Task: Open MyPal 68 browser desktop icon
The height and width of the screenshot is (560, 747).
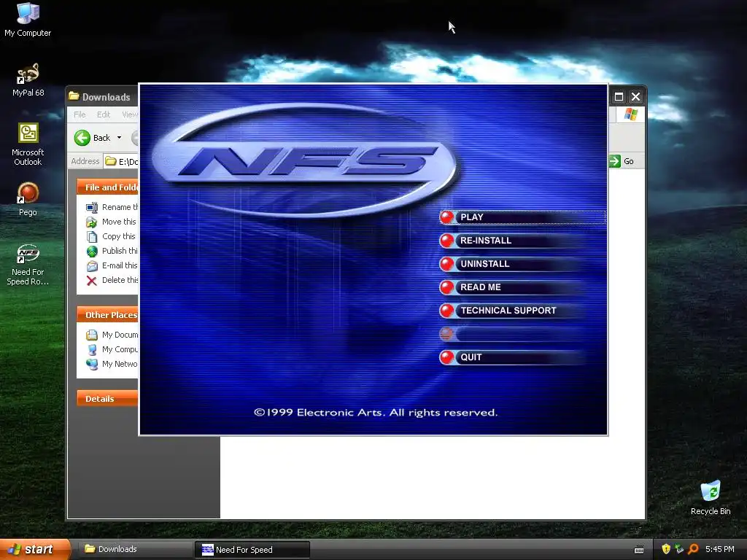Action: tap(28, 79)
